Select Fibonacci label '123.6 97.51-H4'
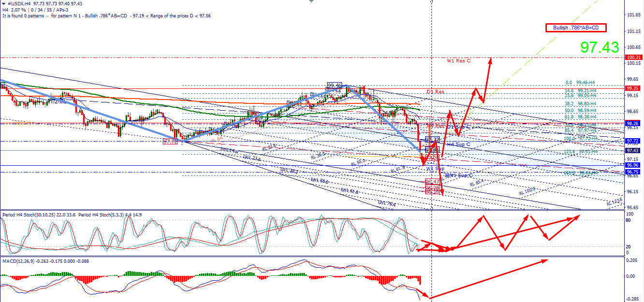 click(580, 152)
